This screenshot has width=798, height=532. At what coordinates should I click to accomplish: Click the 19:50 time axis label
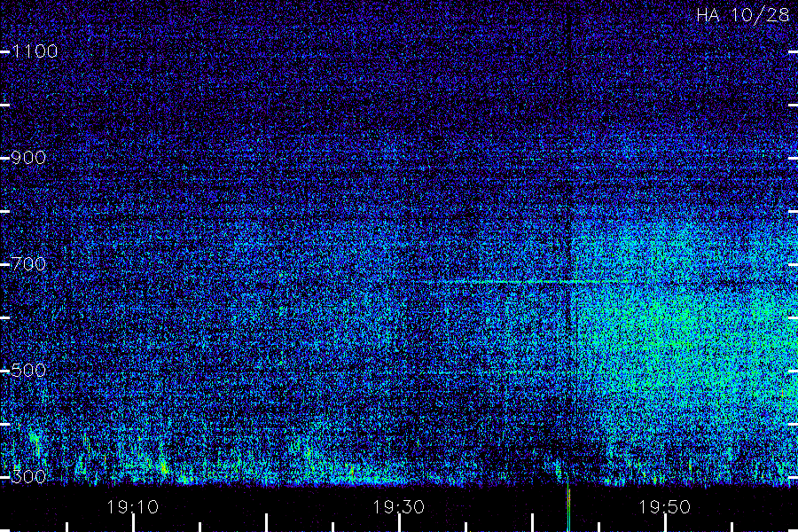click(x=665, y=507)
